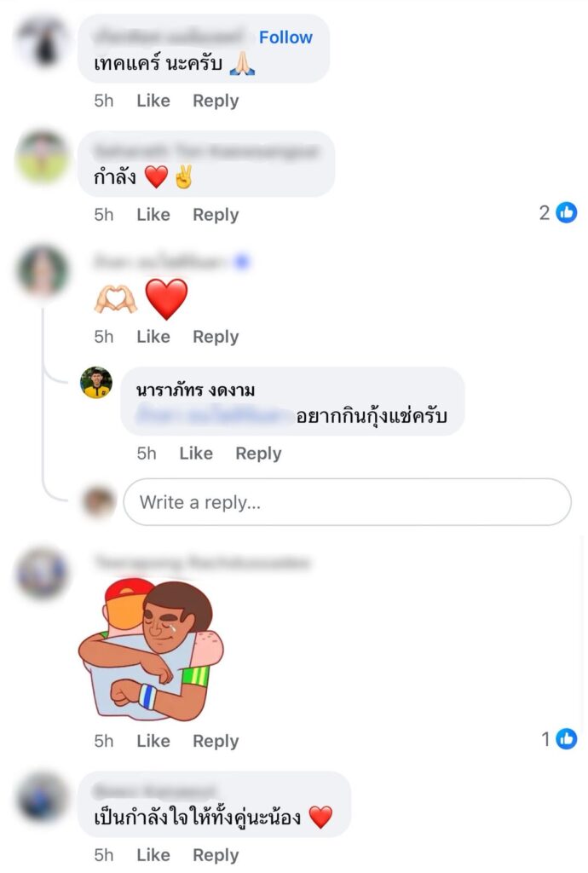588x873 pixels.
Task: Open the hugging sticker image
Action: tap(151, 650)
